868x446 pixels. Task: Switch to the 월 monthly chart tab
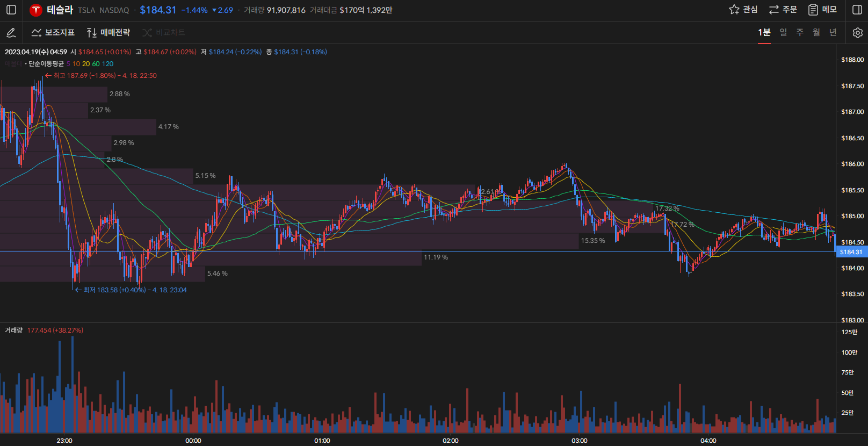point(816,33)
